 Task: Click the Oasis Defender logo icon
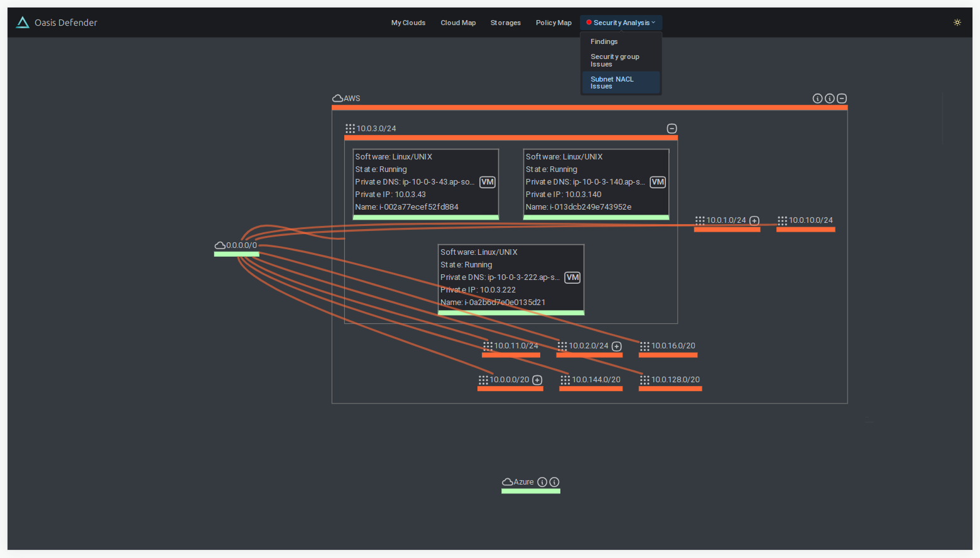(x=23, y=23)
